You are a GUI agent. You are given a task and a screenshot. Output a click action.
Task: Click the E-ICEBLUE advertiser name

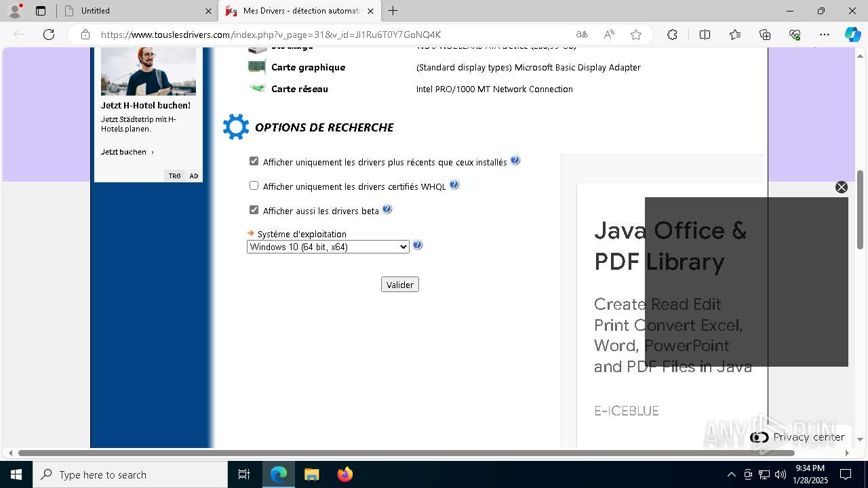click(x=627, y=410)
